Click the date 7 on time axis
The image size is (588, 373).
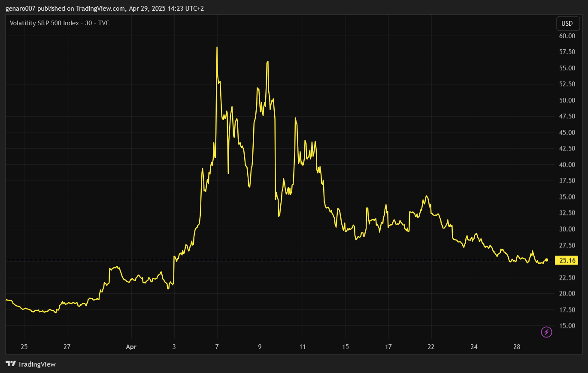(217, 347)
